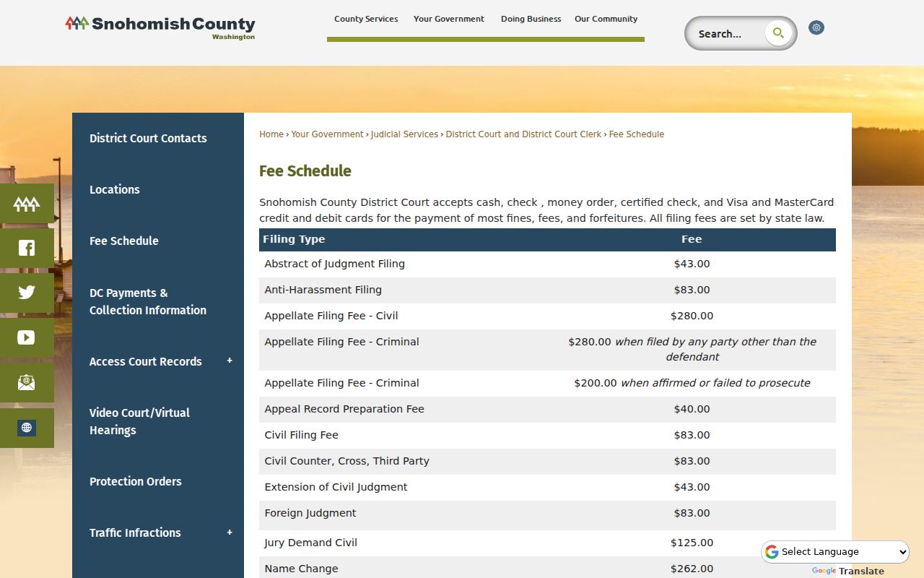Click Civil Counter, Cross, Third Party text
The image size is (924, 578).
click(347, 461)
